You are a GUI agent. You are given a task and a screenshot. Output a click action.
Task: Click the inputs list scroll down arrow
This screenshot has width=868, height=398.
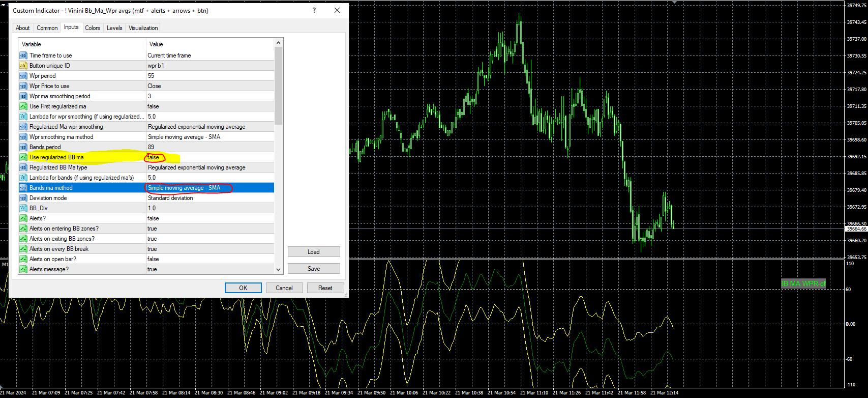pos(278,269)
